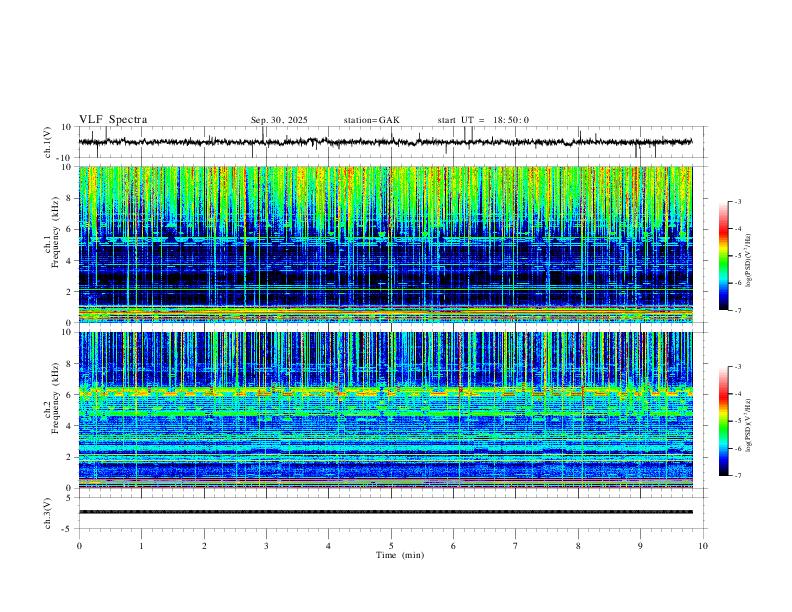
Task: Click the ch.1 spectrogram colorbar
Action: coord(723,255)
